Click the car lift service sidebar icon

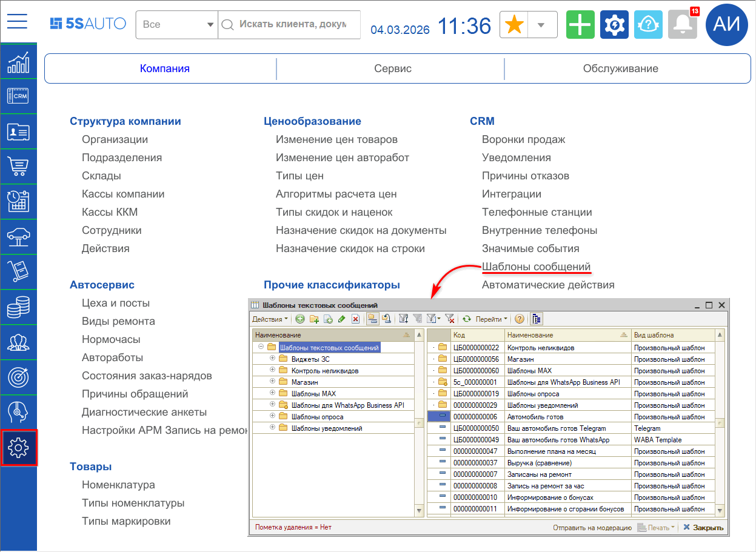[18, 237]
